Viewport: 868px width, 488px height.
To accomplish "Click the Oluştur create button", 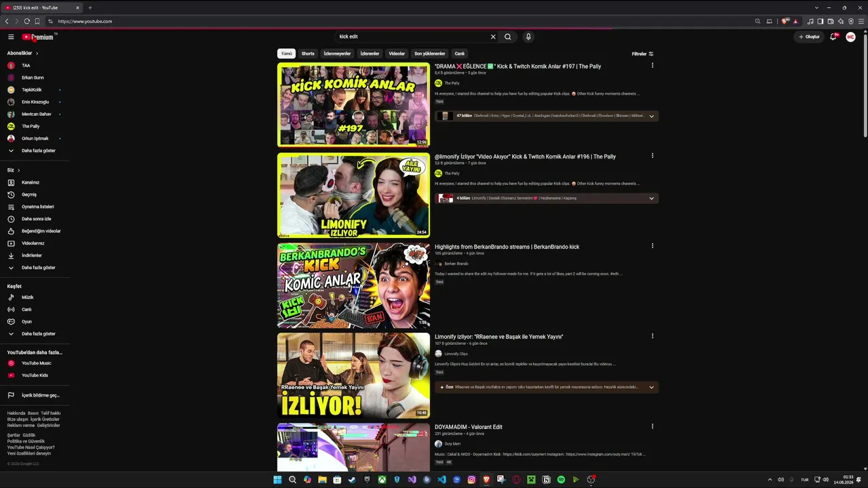I will pos(809,37).
